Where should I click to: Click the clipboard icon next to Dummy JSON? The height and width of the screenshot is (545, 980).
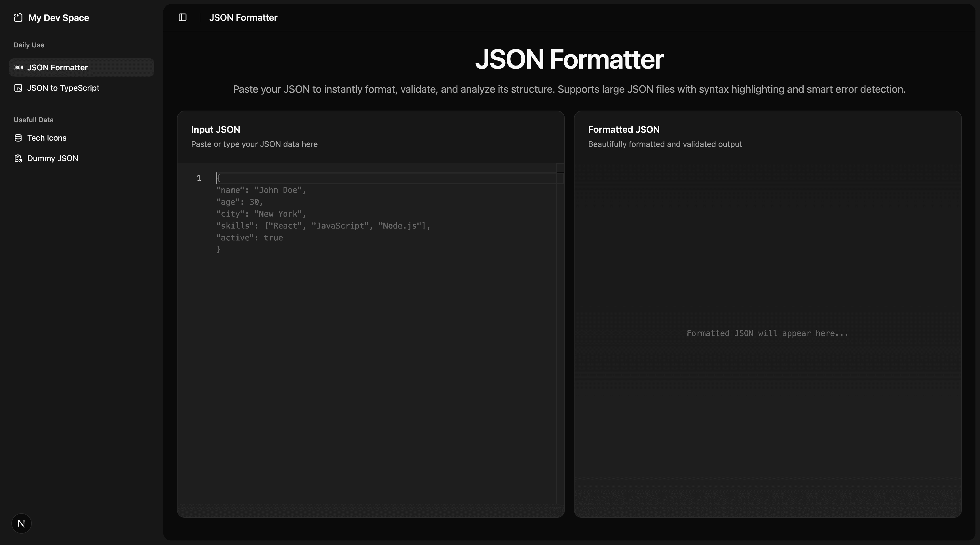coord(18,159)
